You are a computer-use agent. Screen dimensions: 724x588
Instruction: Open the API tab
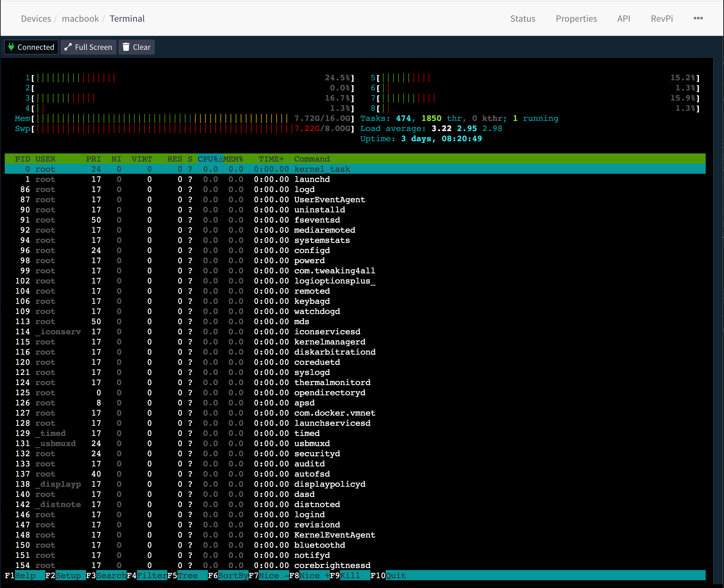click(623, 19)
